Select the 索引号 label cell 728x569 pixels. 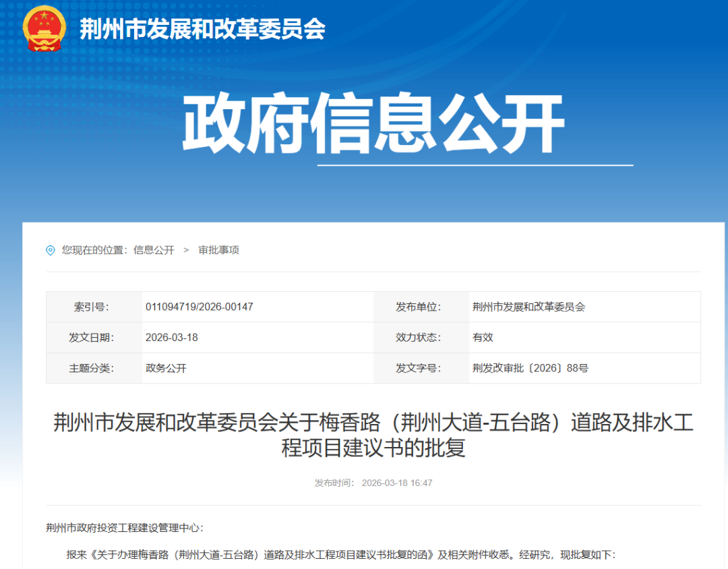pyautogui.click(x=94, y=306)
